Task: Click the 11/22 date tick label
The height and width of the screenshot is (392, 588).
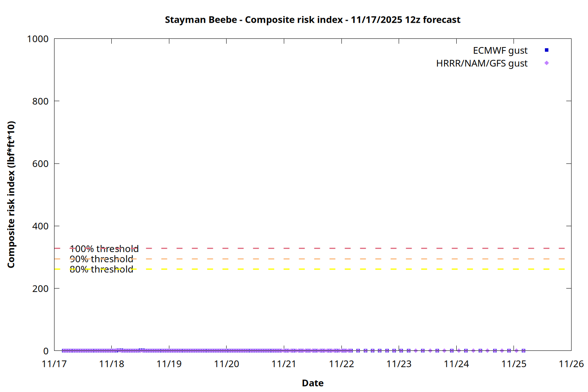Action: coord(341,364)
